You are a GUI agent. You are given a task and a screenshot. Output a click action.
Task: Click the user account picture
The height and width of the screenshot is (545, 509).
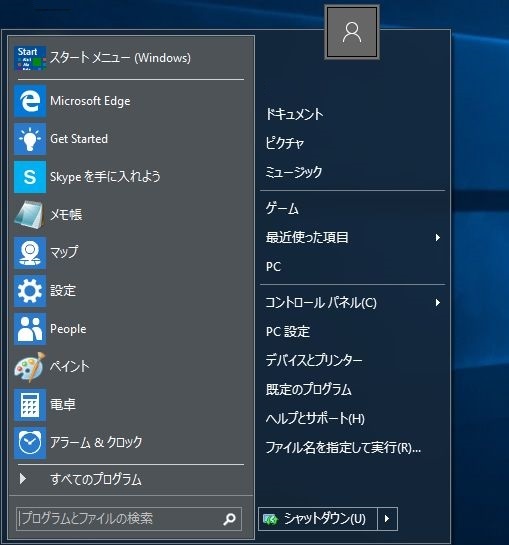352,32
